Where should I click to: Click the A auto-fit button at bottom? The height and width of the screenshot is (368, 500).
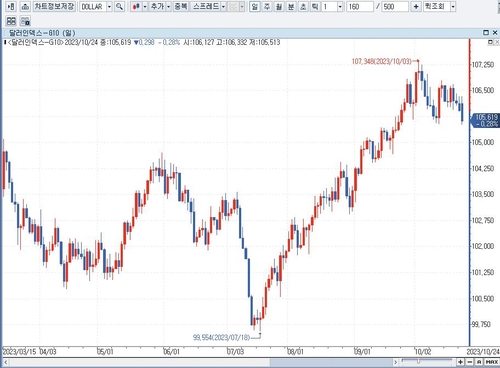479,362
